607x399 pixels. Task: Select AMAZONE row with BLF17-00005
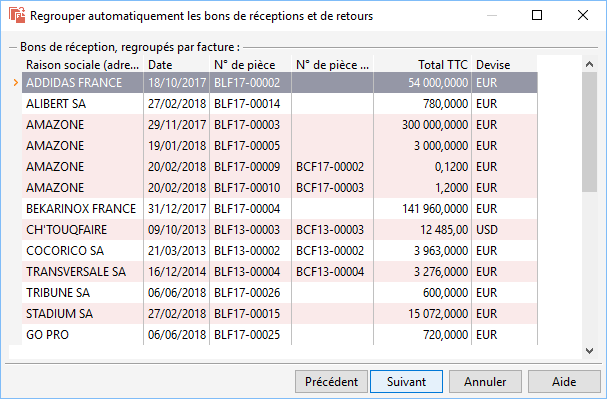click(279, 146)
